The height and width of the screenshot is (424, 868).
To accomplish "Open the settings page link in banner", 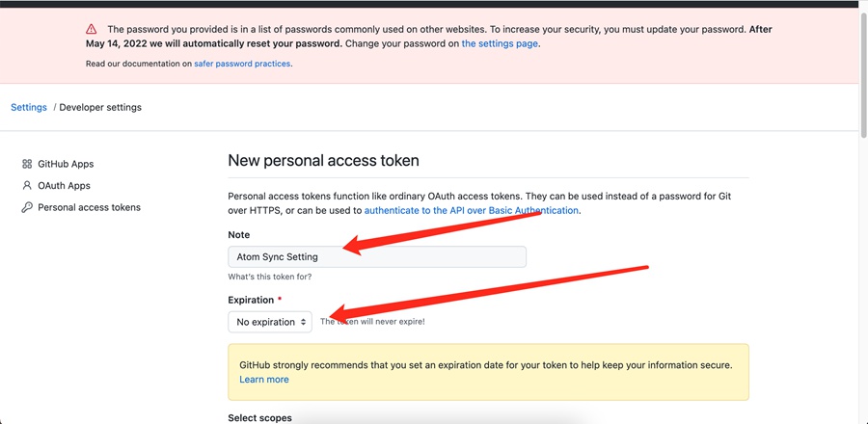I will coord(500,43).
